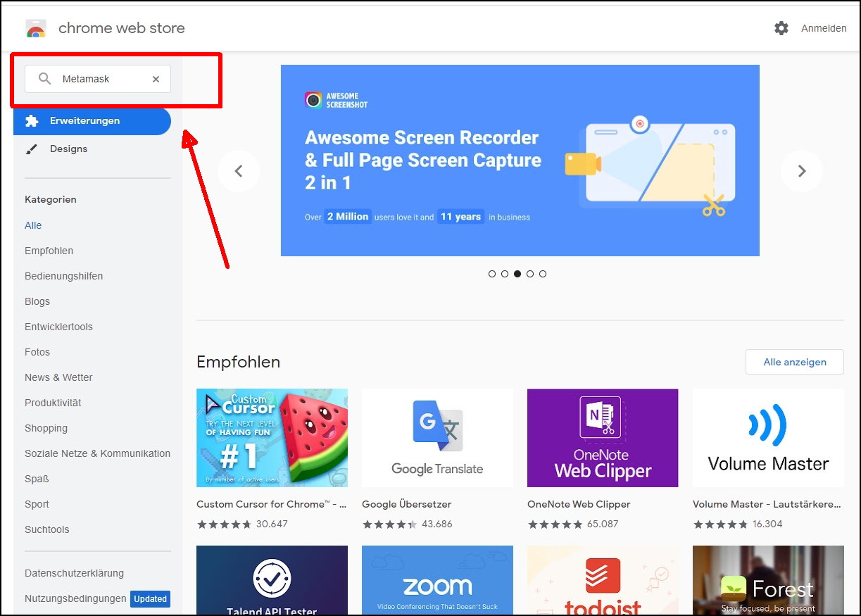Open Talend API Tester thumbnail
This screenshot has height=616, width=861.
272,581
